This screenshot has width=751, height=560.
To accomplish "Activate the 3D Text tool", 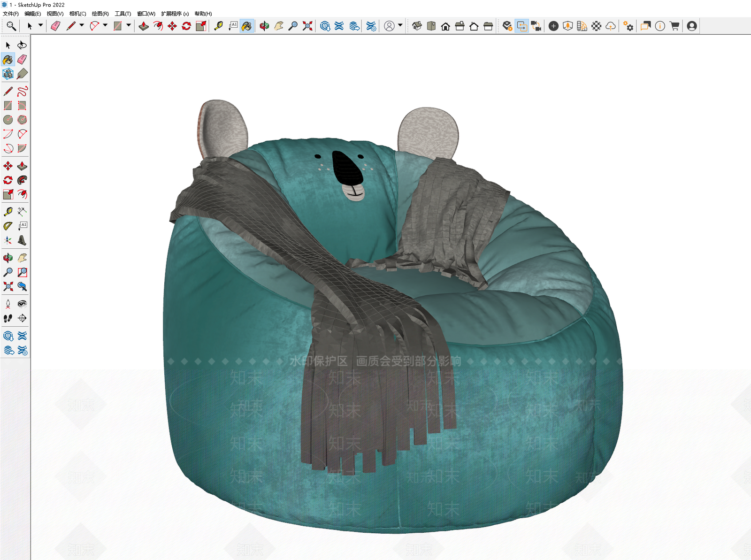I will tap(22, 240).
